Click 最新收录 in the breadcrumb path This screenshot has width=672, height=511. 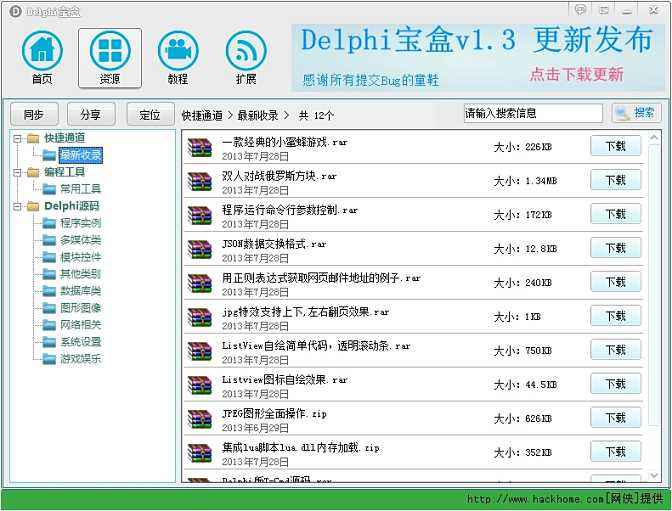[258, 115]
